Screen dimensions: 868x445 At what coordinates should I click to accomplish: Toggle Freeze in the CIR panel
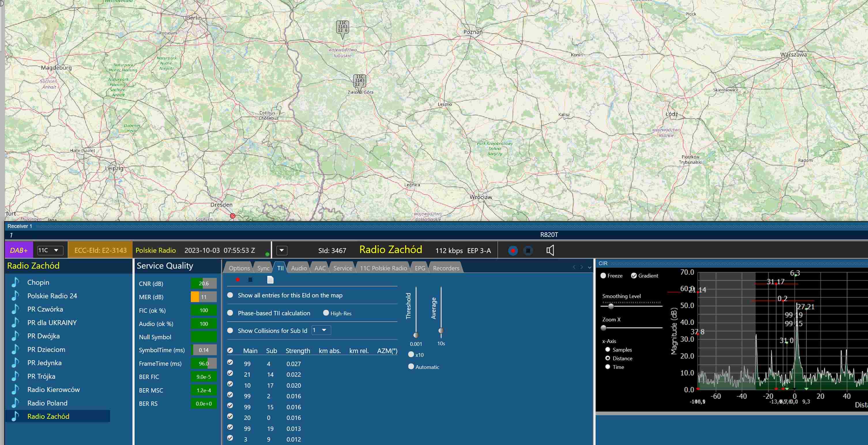pyautogui.click(x=603, y=276)
